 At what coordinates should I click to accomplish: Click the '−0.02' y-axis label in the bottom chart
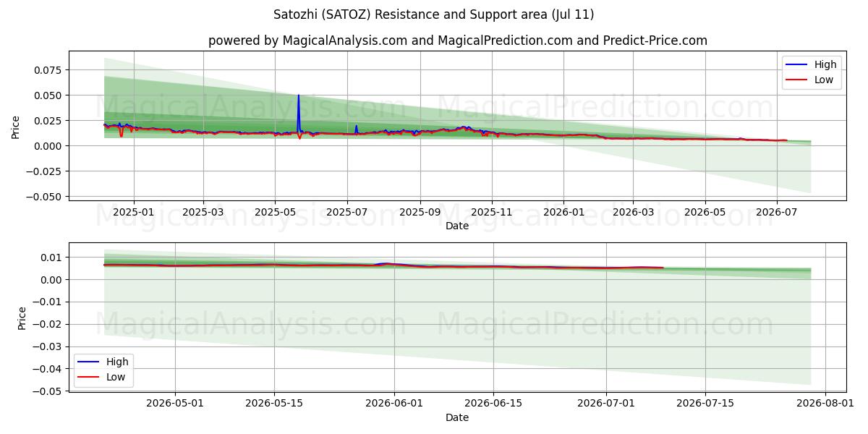48,324
